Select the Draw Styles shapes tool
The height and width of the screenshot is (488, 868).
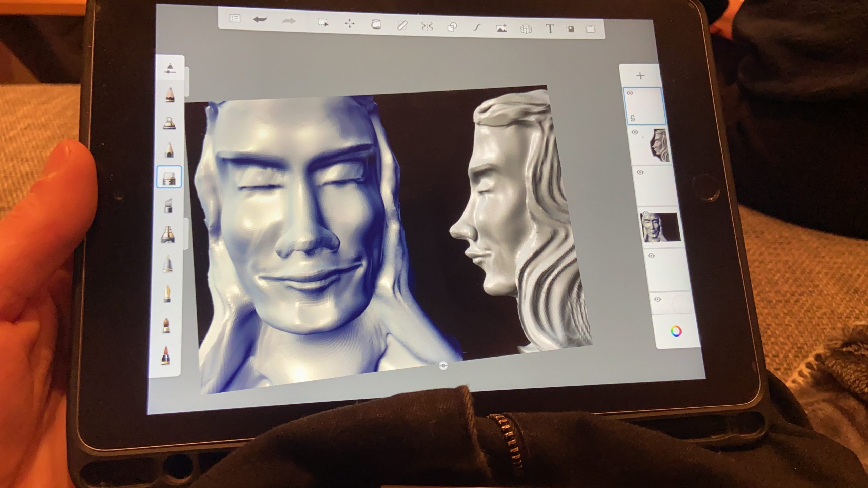pos(452,27)
